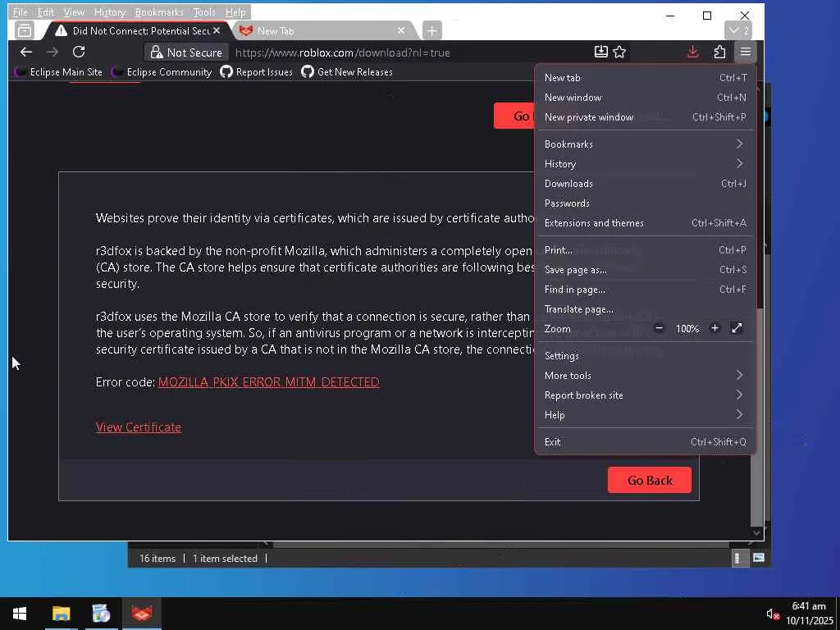Expand History submenu in app menu
Viewport: 840px width, 630px height.
645,164
